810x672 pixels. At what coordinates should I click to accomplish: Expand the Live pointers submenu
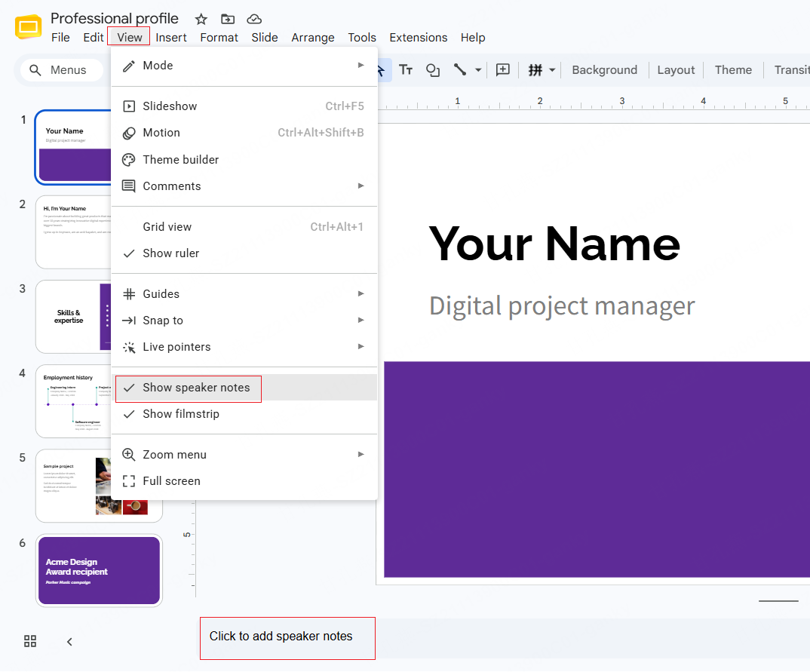coord(244,347)
